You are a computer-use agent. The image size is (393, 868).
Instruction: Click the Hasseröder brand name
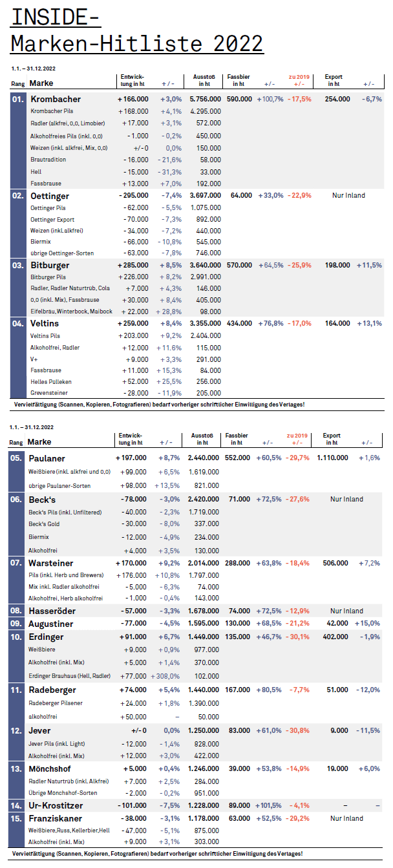[x=52, y=611]
